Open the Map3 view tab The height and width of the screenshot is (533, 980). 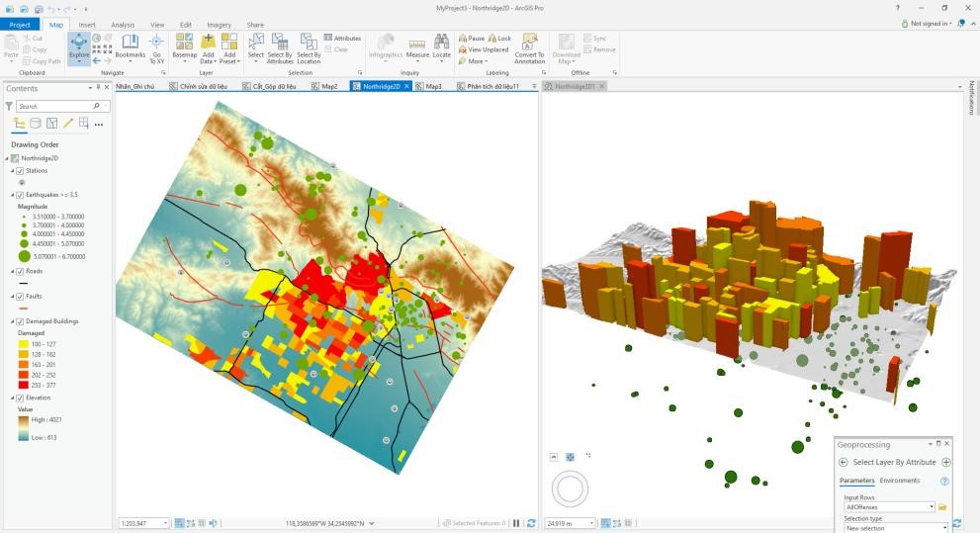point(433,86)
